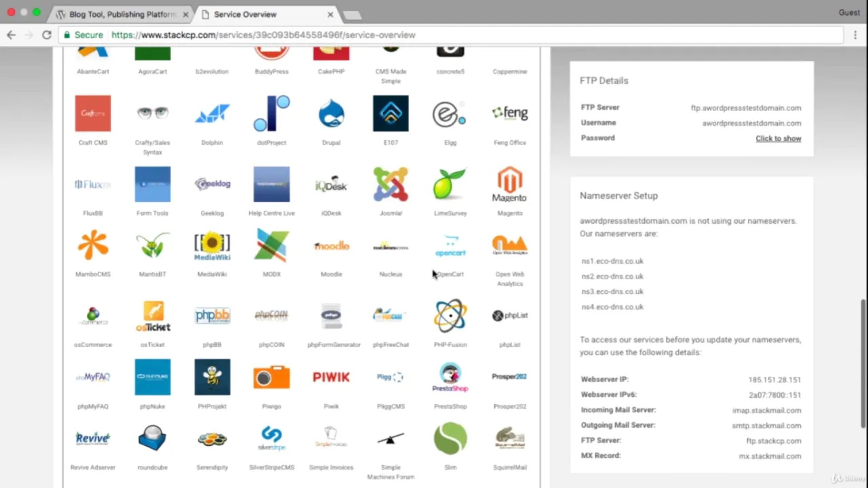The height and width of the screenshot is (488, 868).
Task: Open the PliggCMS icon
Action: (x=391, y=378)
